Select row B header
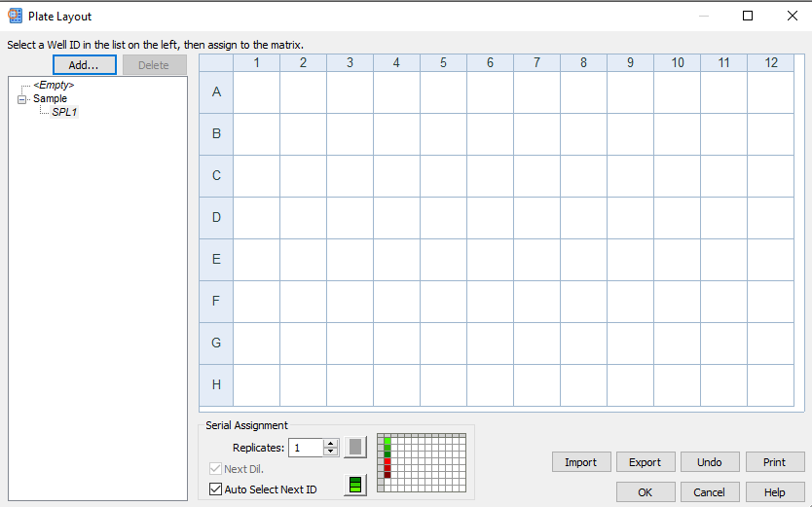 tap(216, 134)
